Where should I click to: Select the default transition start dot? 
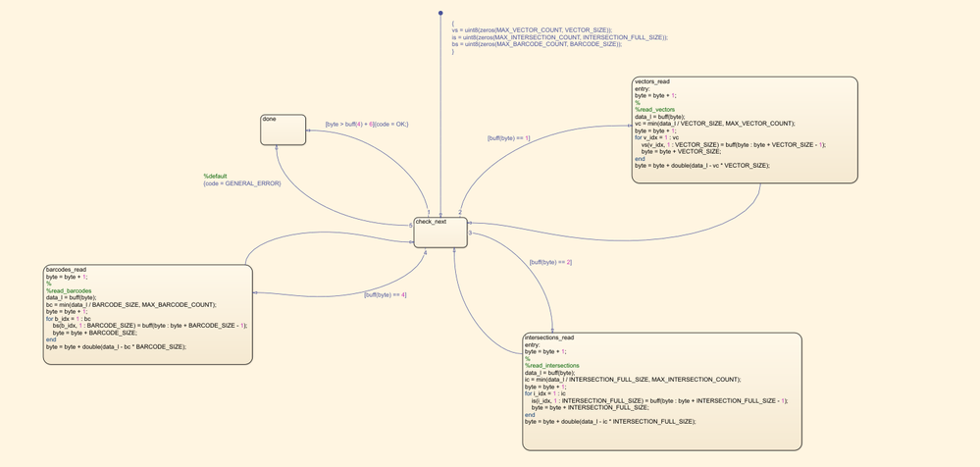440,13
